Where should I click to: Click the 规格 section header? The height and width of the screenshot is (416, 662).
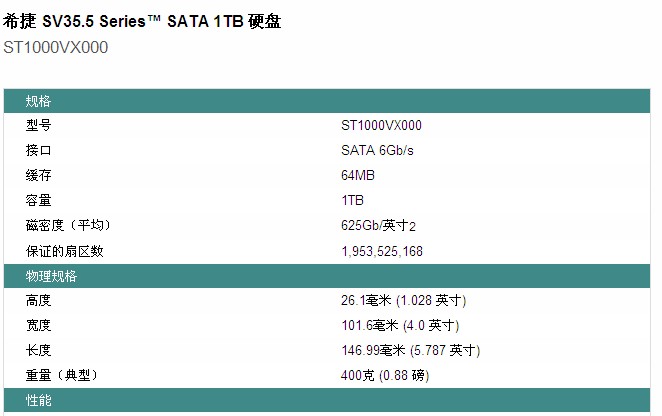[39, 101]
